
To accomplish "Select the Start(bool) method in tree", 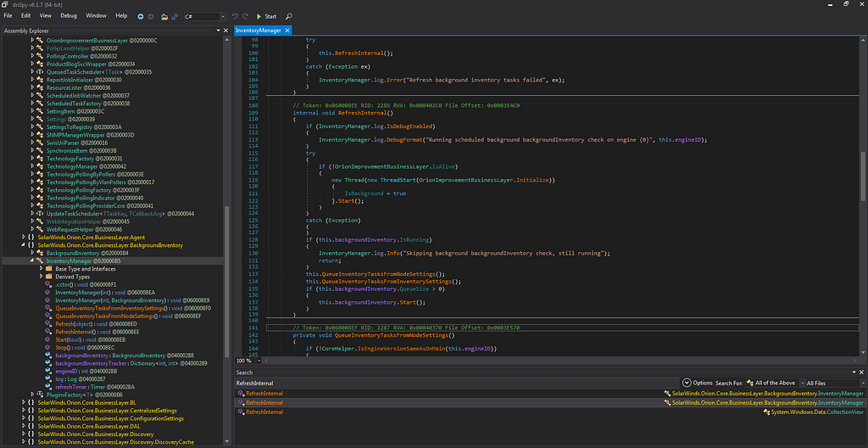I will tap(90, 339).
